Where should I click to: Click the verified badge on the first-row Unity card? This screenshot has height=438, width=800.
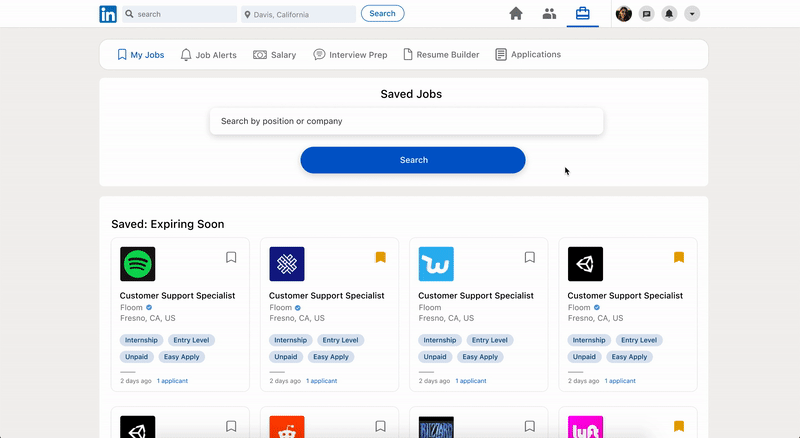(597, 307)
